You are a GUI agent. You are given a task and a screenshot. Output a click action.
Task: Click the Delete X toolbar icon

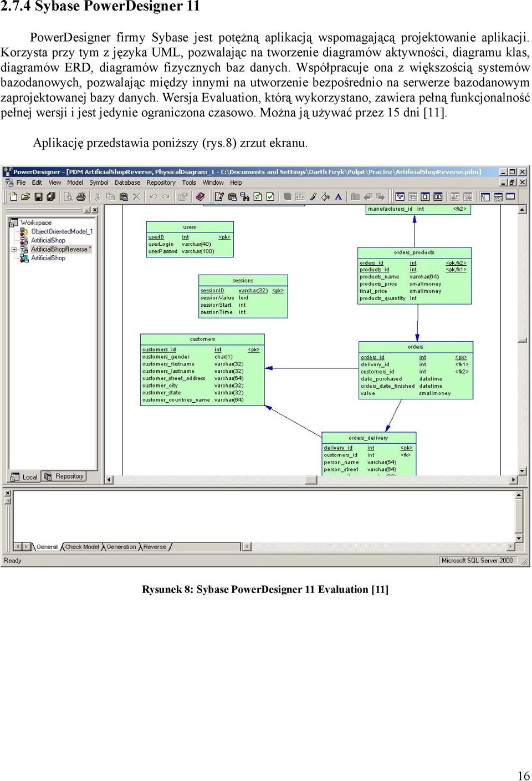136,196
